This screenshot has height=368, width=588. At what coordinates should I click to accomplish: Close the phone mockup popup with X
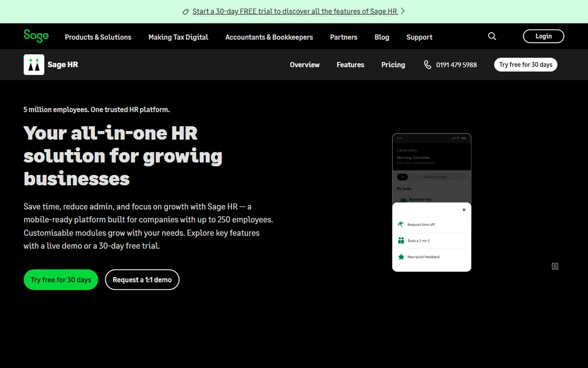click(x=464, y=210)
